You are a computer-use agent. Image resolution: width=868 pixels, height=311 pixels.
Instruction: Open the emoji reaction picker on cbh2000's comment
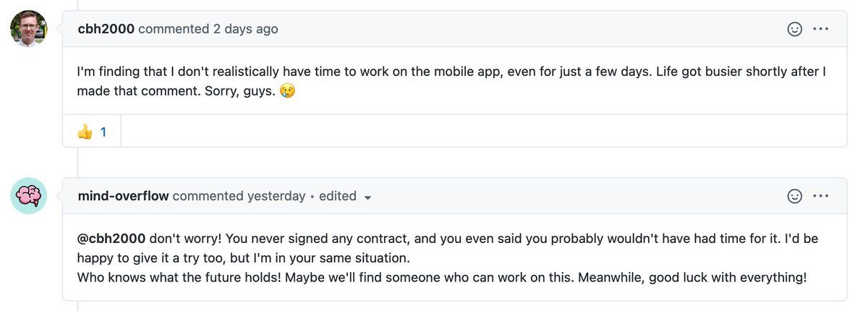[x=794, y=29]
